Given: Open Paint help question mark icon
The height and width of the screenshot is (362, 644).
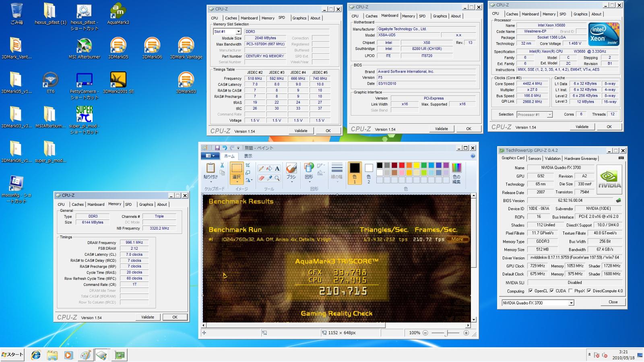Looking at the screenshot, I should pos(473,156).
